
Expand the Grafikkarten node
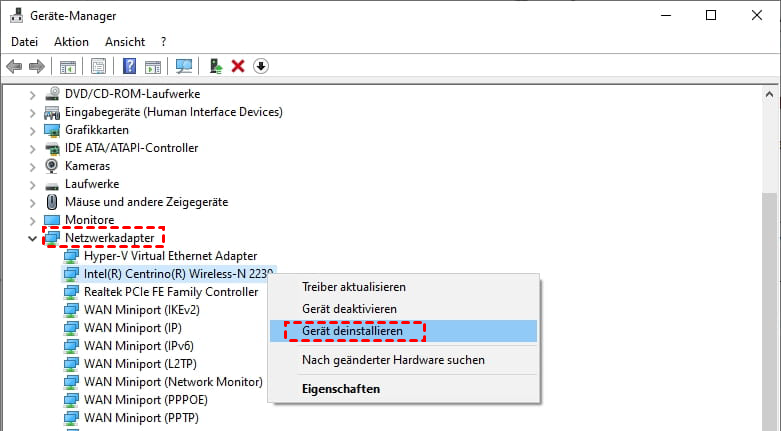coord(32,131)
